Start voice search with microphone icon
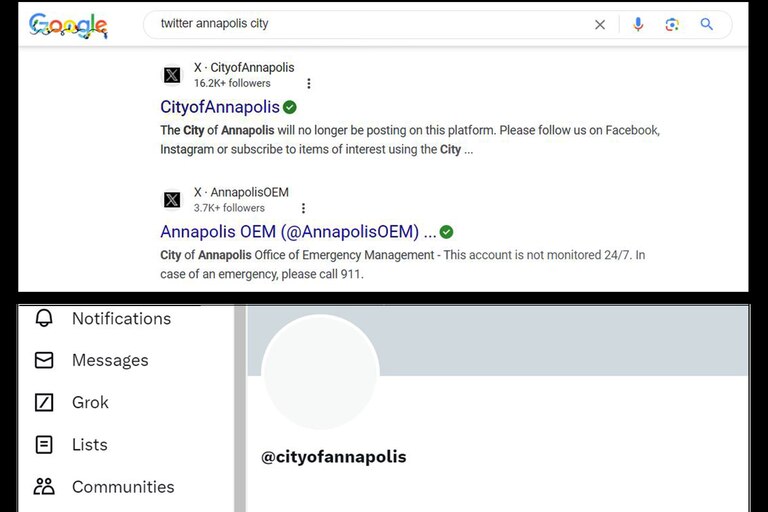 point(638,24)
